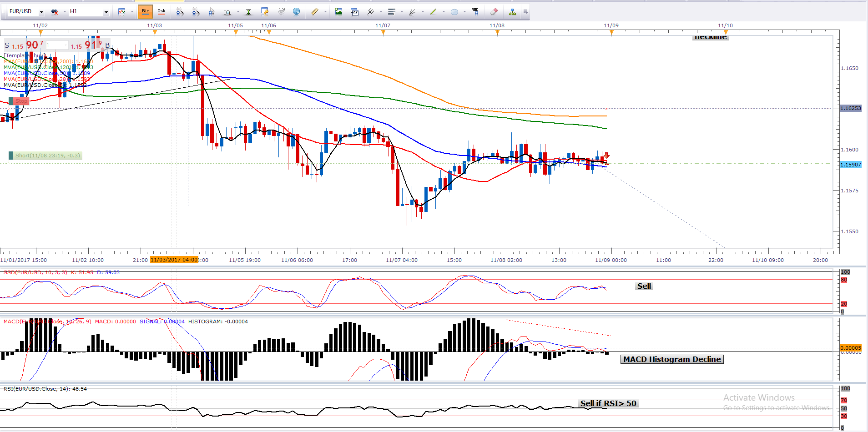Click the ABC text label tool

[x=475, y=12]
